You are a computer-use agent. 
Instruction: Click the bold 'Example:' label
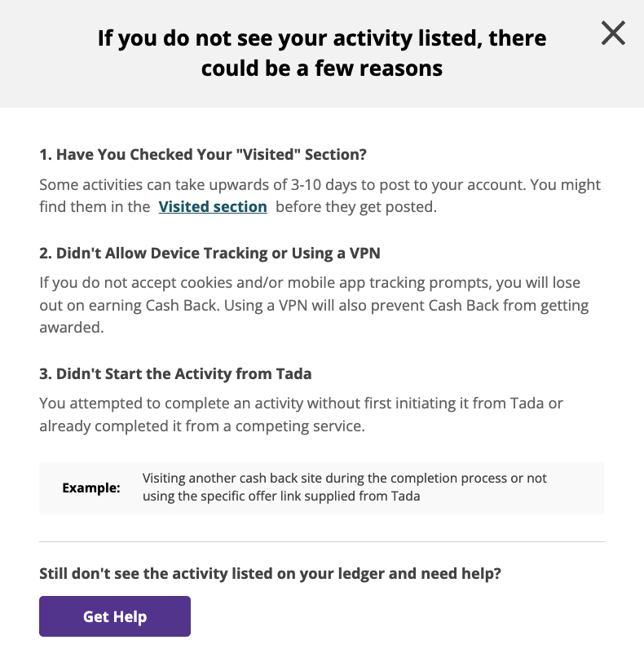coord(91,488)
